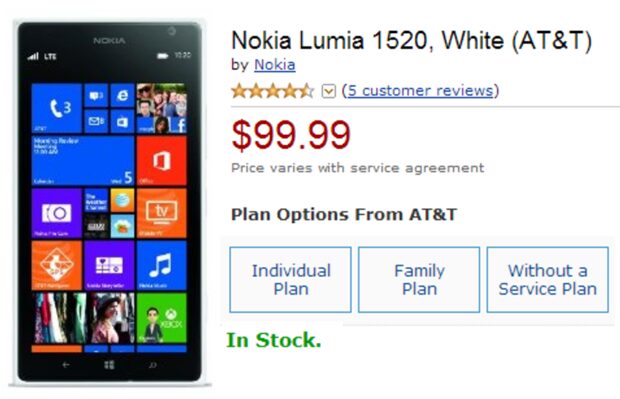Open the 5 customer reviews link
Image resolution: width=620 pixels, height=399 pixels.
421,91
